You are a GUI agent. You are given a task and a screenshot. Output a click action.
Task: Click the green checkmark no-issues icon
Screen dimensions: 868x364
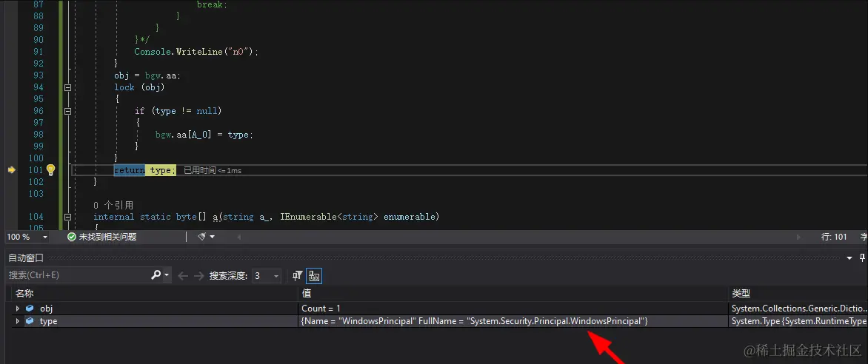point(71,237)
